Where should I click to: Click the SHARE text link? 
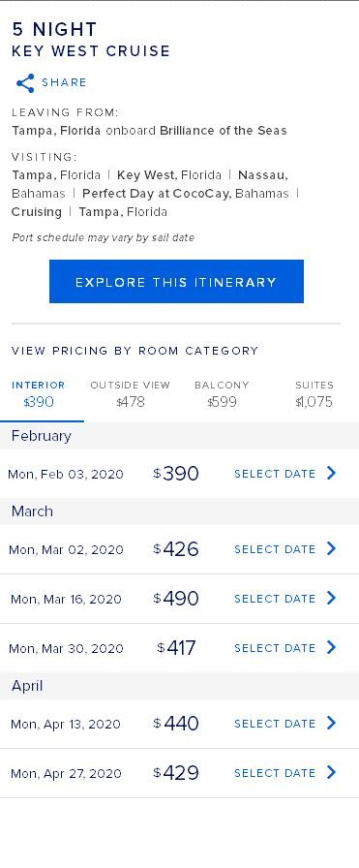point(64,82)
